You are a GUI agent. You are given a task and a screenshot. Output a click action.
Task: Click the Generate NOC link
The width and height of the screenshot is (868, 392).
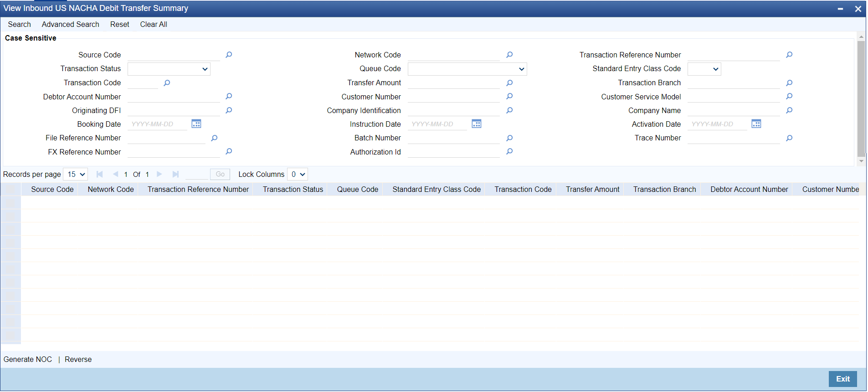(x=28, y=359)
